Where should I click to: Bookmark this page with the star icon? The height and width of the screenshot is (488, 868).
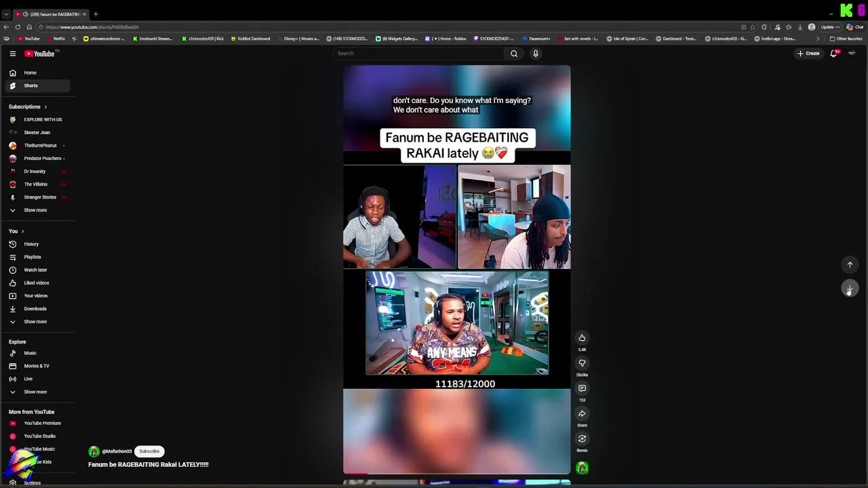753,27
